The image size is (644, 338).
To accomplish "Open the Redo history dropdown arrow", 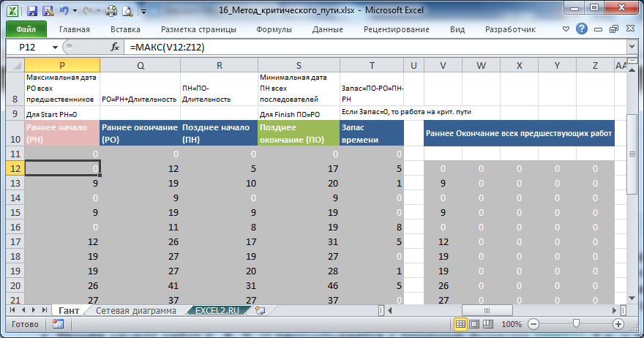I will tap(98, 11).
